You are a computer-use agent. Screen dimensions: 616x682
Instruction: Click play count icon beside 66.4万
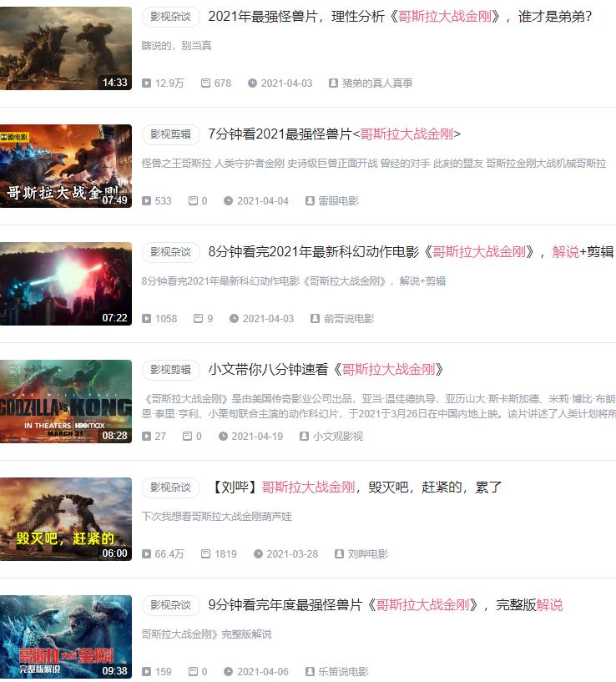146,554
